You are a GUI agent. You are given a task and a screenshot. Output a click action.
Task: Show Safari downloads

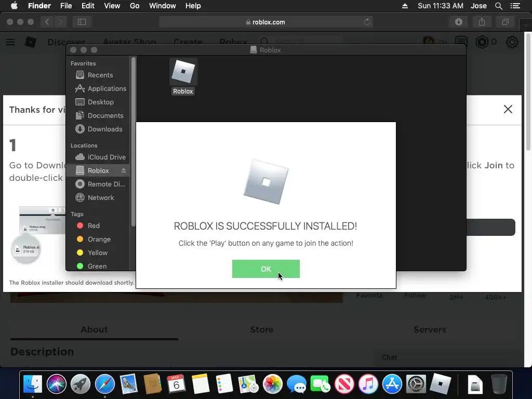click(459, 22)
